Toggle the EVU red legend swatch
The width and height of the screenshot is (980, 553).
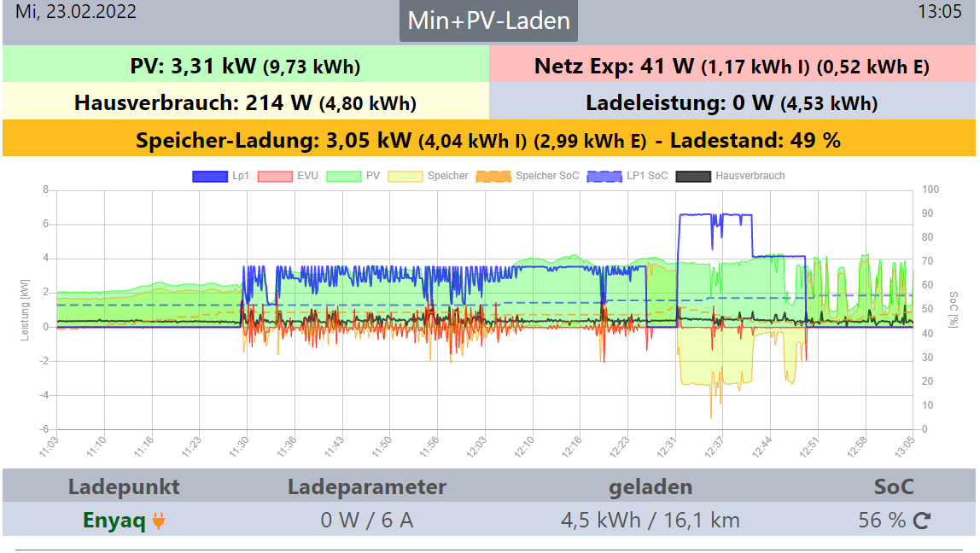click(x=275, y=176)
